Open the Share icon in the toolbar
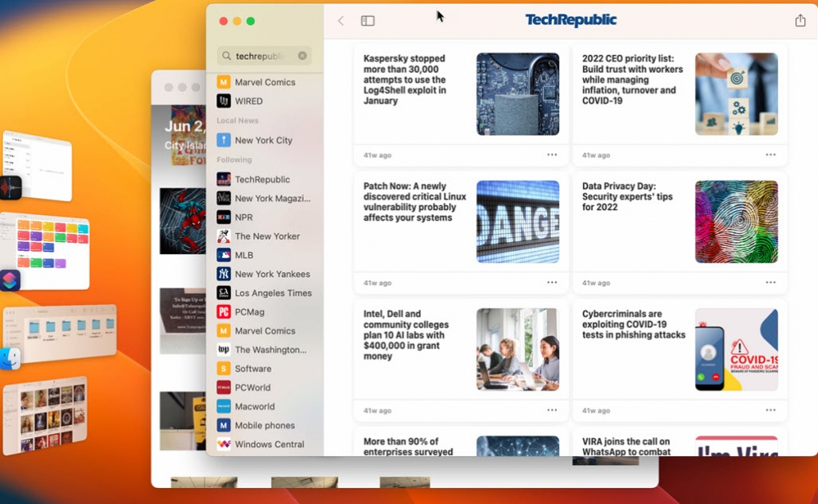Screen dimensions: 818x504 tap(800, 20)
